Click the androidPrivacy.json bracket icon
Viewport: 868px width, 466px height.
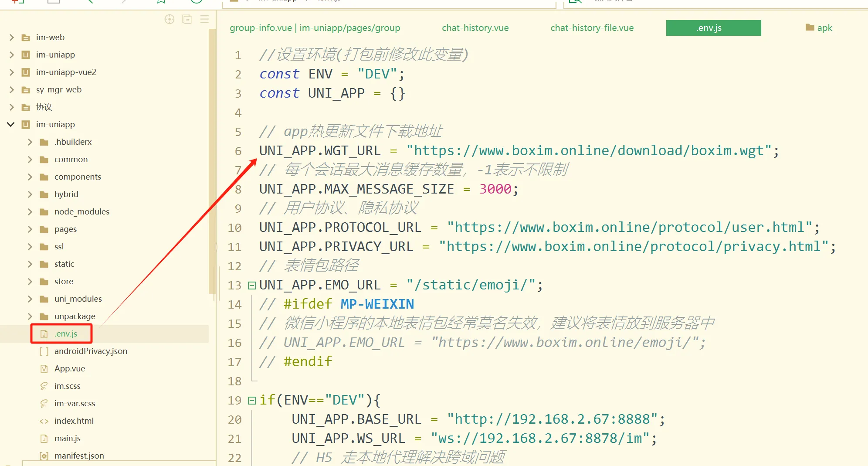[44, 351]
